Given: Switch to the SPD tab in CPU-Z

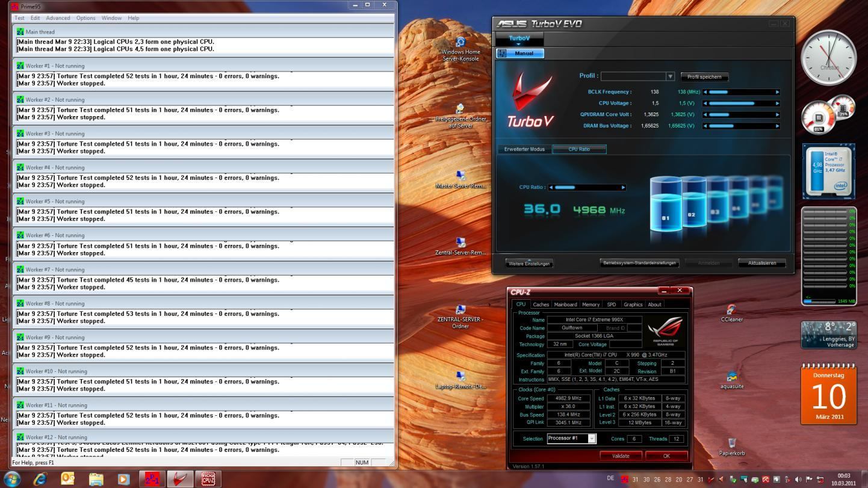Looking at the screenshot, I should point(612,304).
